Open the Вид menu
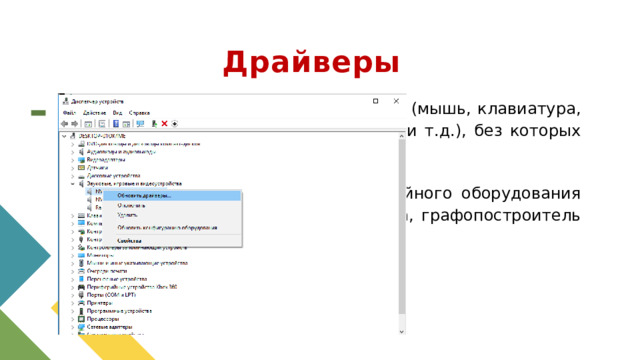Viewport: 640px width, 360px height. coord(118,113)
